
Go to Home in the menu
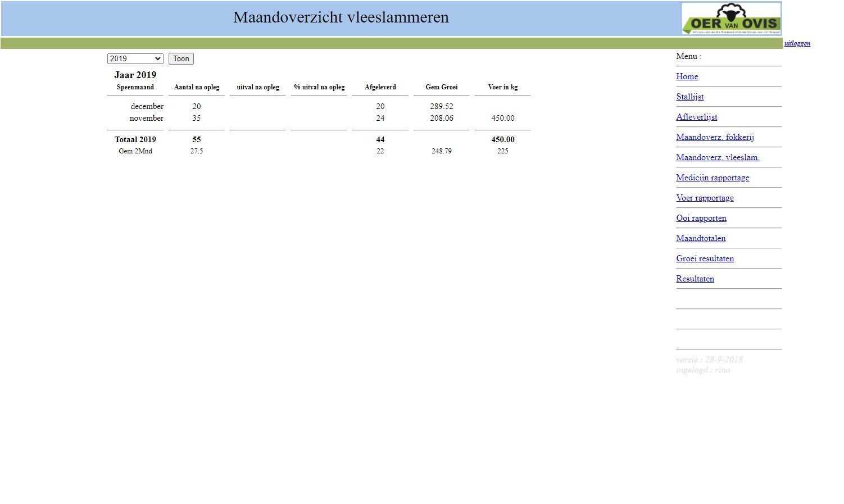tap(687, 76)
